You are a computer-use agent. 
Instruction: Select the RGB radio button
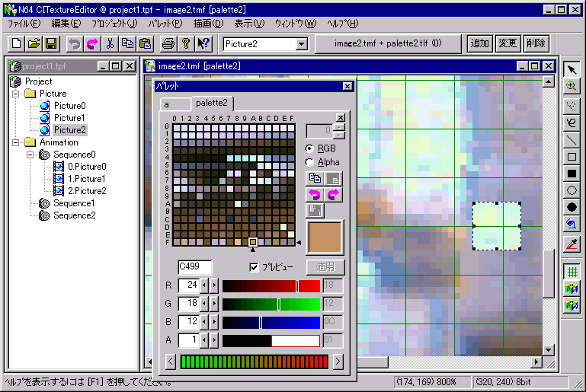309,148
